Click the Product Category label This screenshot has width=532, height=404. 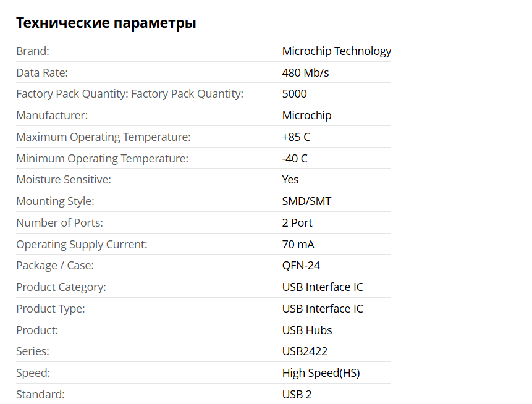(x=61, y=287)
